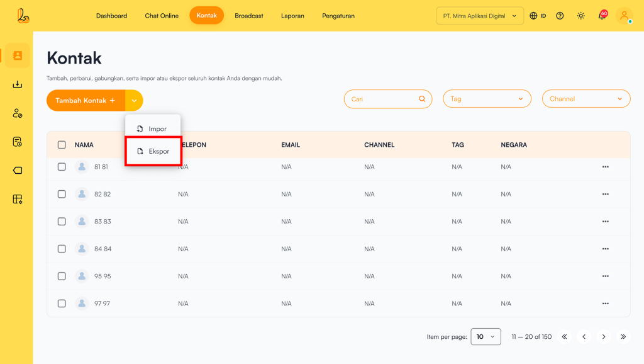Toggle light mode sun icon
The image size is (644, 364).
click(580, 16)
